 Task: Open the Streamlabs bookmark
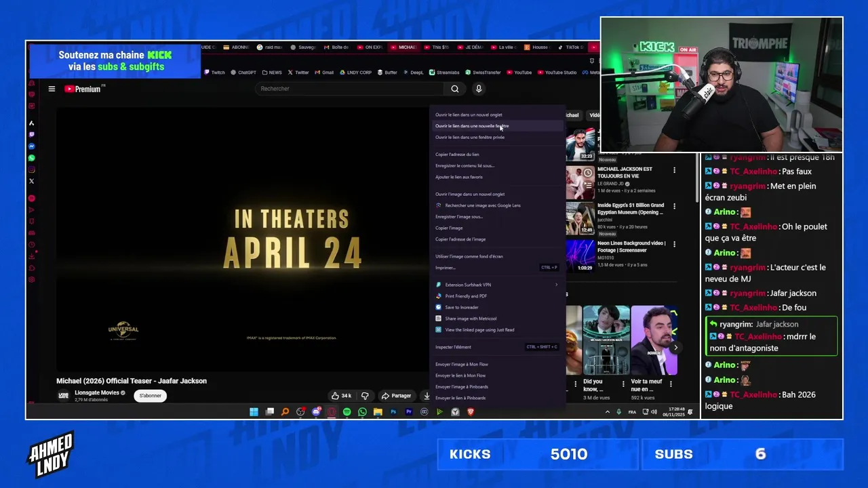click(x=444, y=73)
